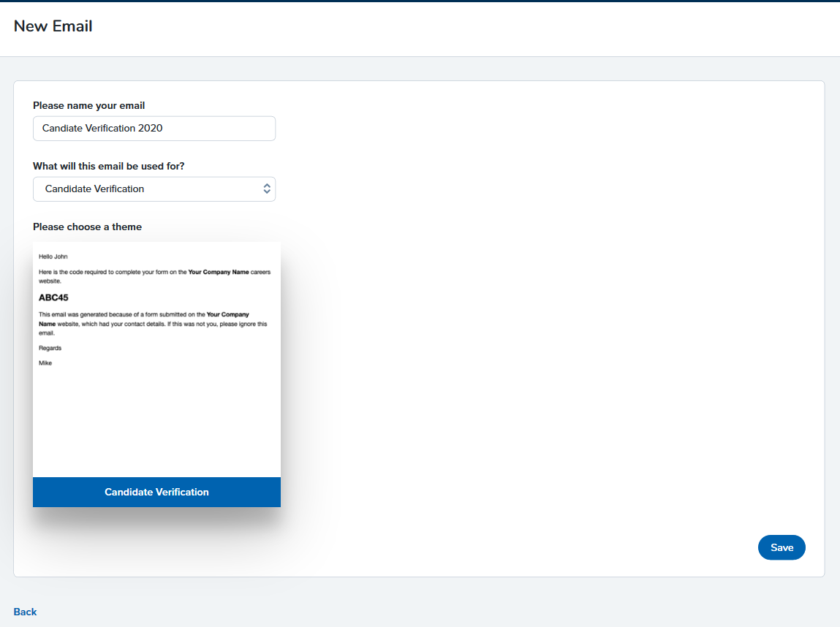This screenshot has height=627, width=840.
Task: Click the blue Candidate Verification theme banner
Action: point(156,493)
